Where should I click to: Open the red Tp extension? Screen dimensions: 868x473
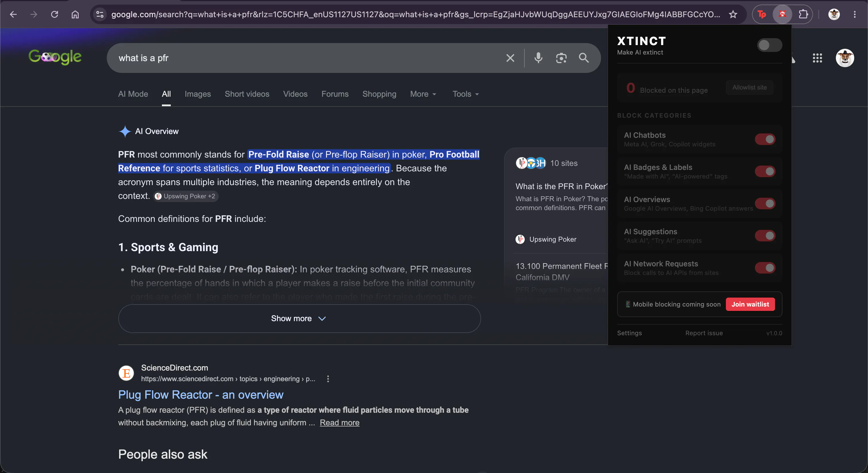pos(762,14)
